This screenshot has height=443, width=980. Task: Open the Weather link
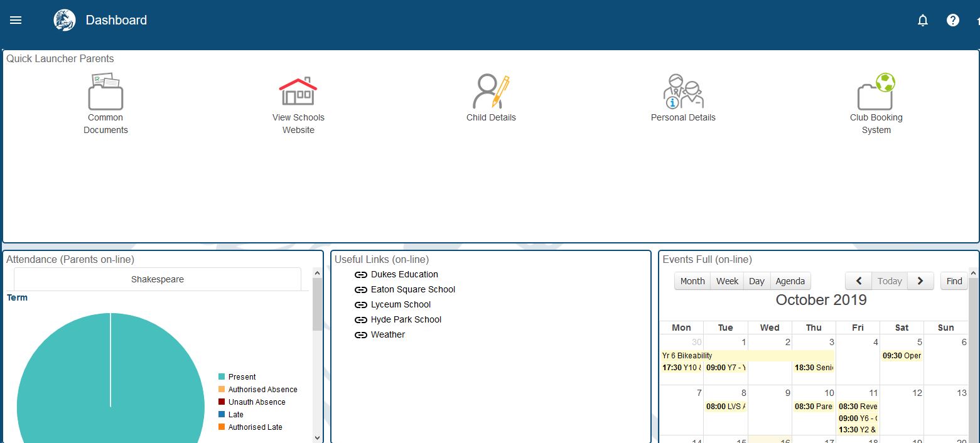coord(388,334)
